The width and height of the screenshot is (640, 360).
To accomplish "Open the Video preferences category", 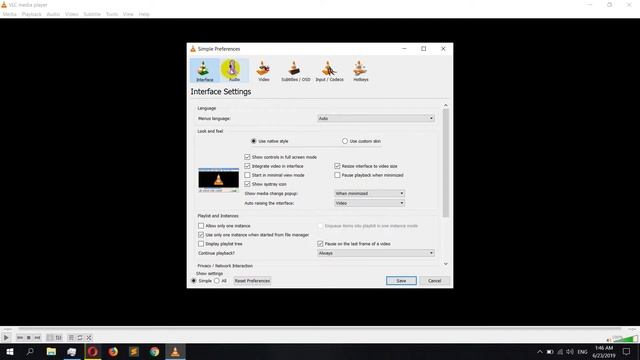I will click(264, 70).
